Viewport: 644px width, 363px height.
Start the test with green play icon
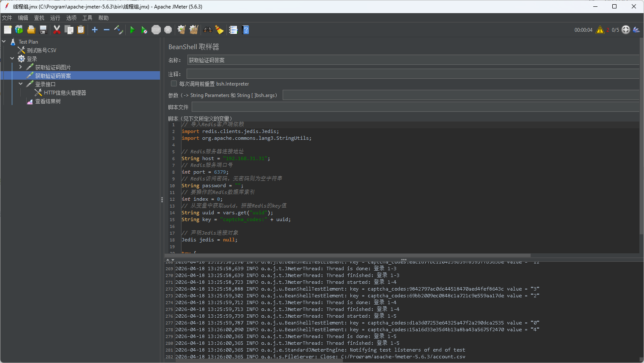pos(132,30)
